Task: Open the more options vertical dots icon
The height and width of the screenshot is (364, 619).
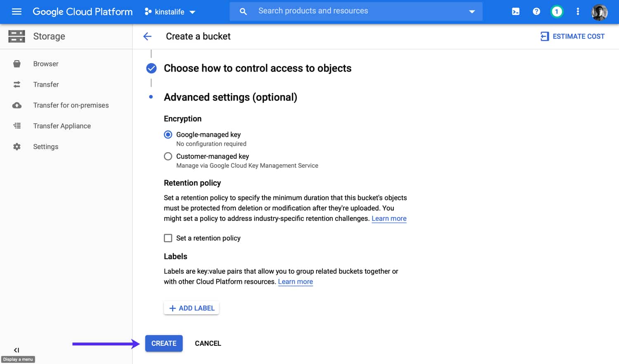Action: click(x=578, y=12)
